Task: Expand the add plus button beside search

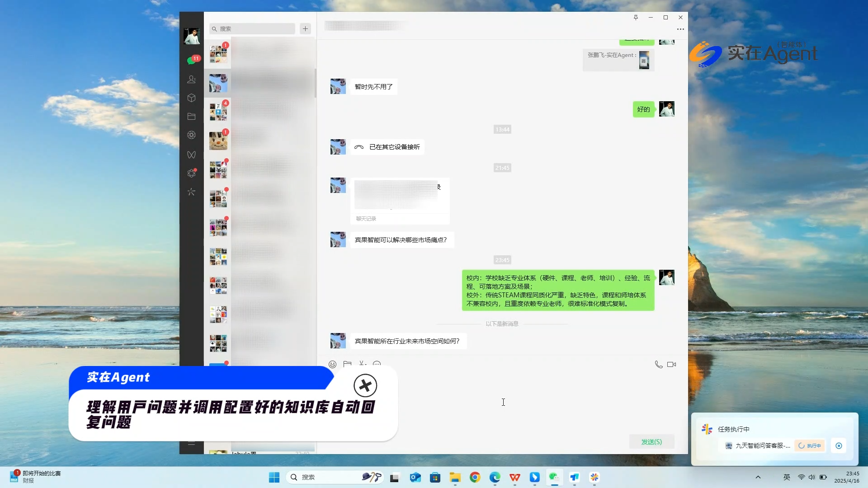Action: (x=306, y=28)
